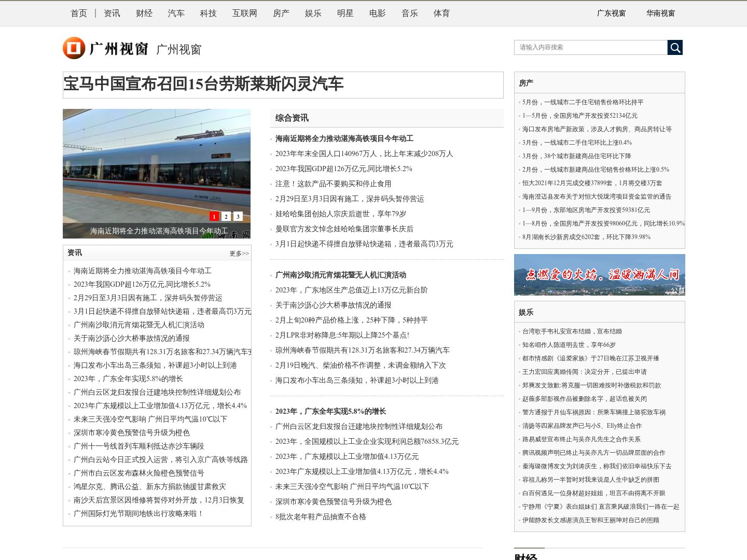Click the 点燃爱的火焰 banner image
Viewport: 747px width, 560px height.
pyautogui.click(x=599, y=275)
